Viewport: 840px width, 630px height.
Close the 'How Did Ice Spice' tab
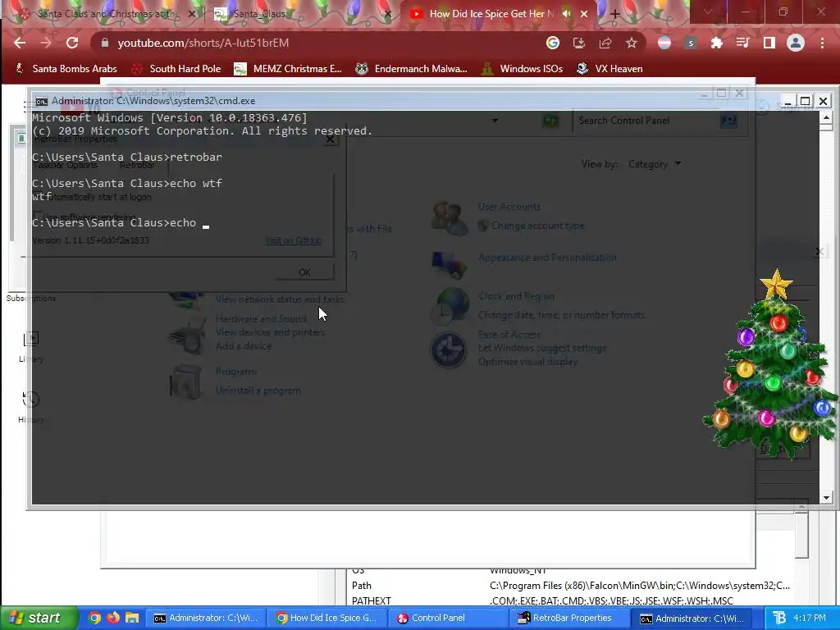click(584, 14)
